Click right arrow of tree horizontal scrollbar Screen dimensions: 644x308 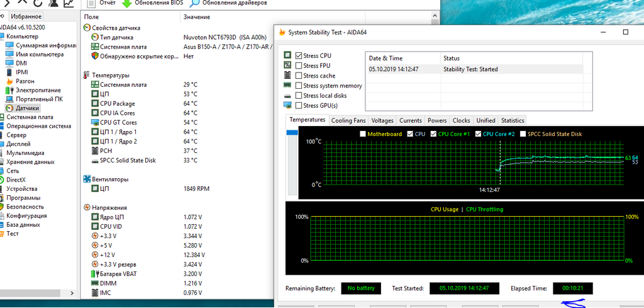(x=72, y=293)
